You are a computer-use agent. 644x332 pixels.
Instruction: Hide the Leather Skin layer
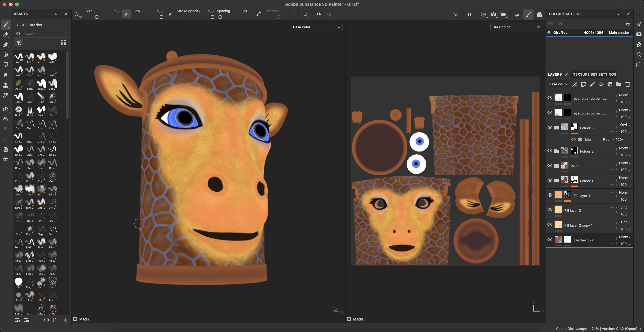pos(550,239)
